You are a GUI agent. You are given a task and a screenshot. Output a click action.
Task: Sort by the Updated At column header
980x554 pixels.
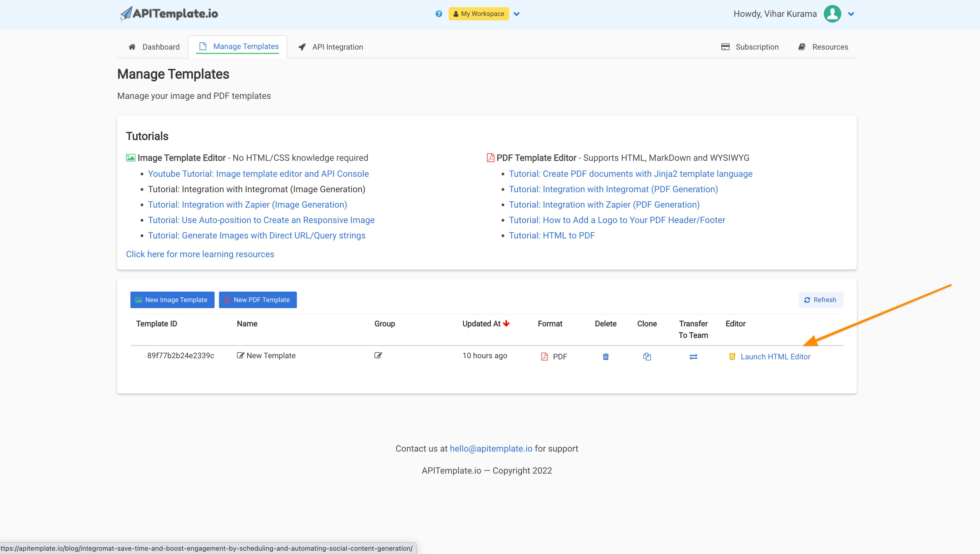tap(481, 324)
